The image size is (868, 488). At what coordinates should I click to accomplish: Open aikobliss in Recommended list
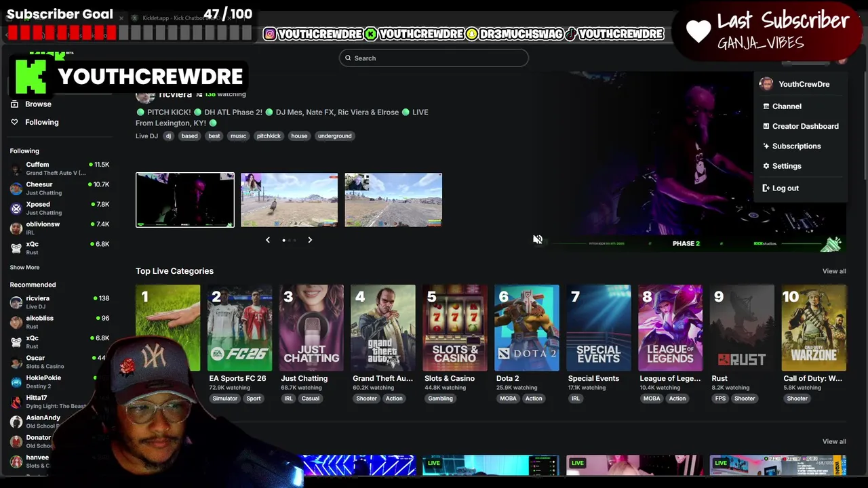(x=60, y=322)
